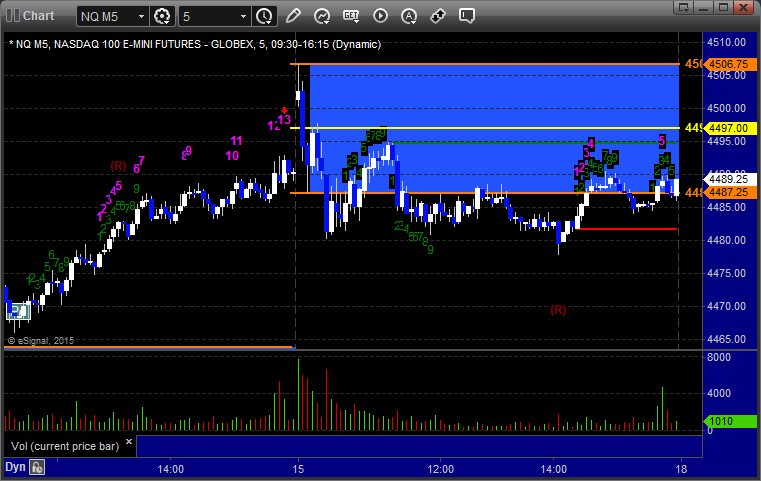Click the bar replay play icon
Screen dimensions: 761x481
(x=380, y=16)
